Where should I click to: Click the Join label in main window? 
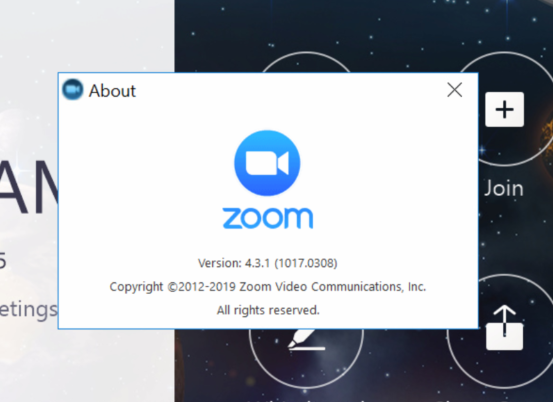[x=504, y=188]
